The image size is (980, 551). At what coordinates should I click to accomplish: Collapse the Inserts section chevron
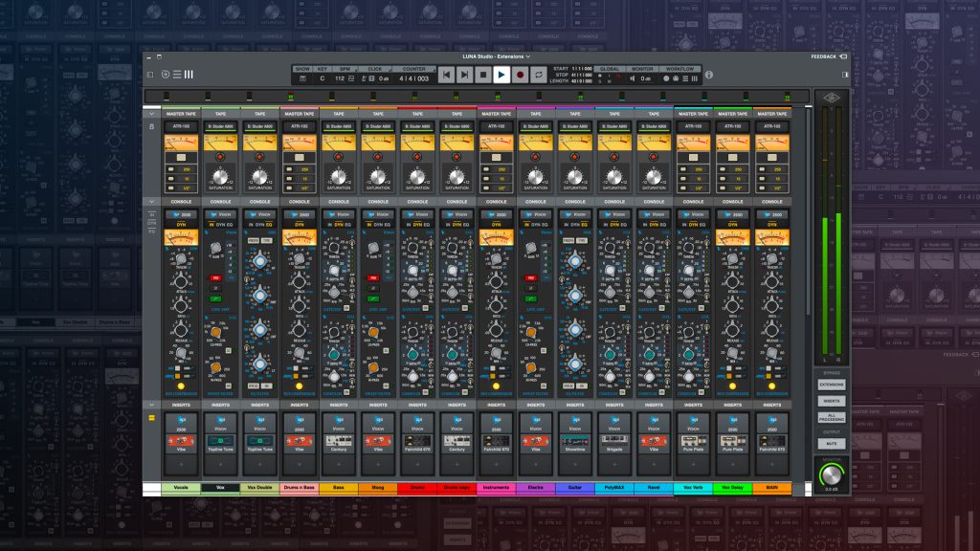151,405
